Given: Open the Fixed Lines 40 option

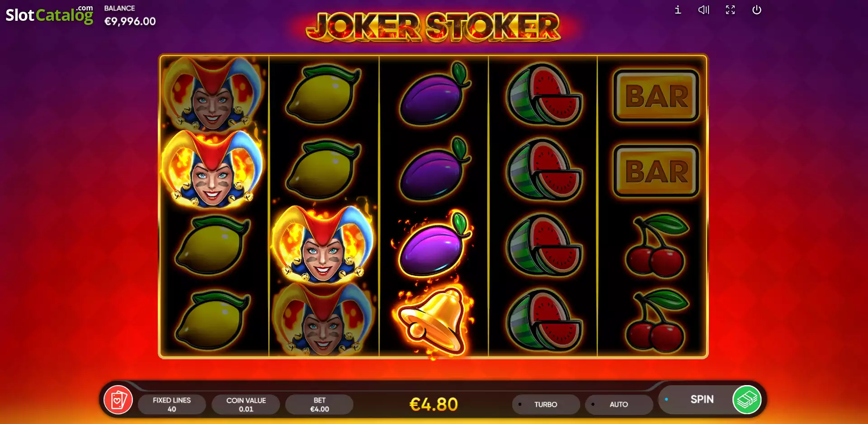Looking at the screenshot, I should pyautogui.click(x=172, y=404).
